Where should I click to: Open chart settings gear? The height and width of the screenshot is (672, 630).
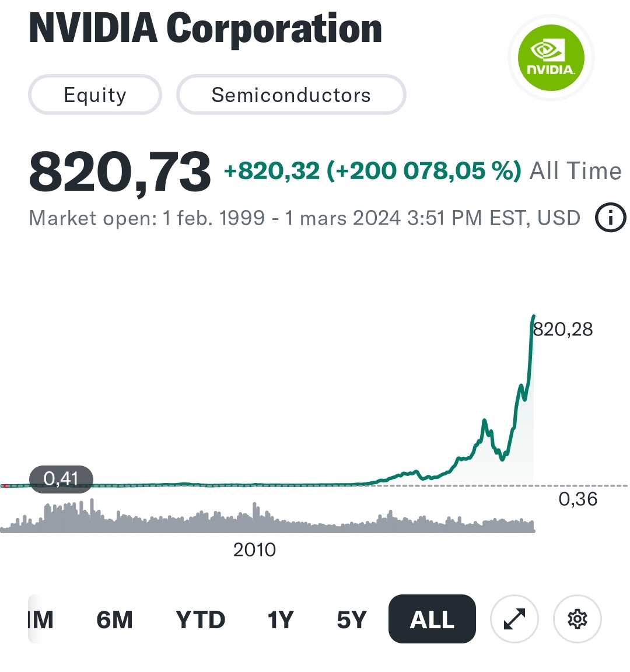[x=577, y=619]
